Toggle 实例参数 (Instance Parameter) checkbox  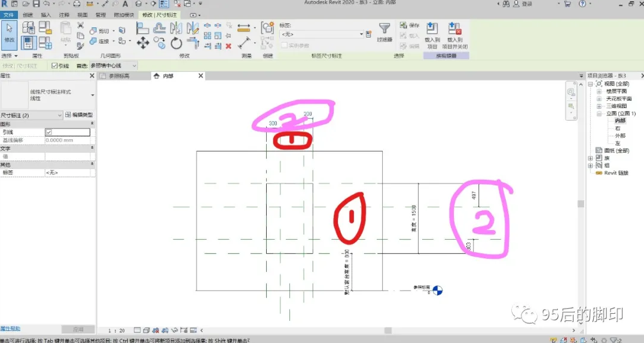click(x=284, y=45)
